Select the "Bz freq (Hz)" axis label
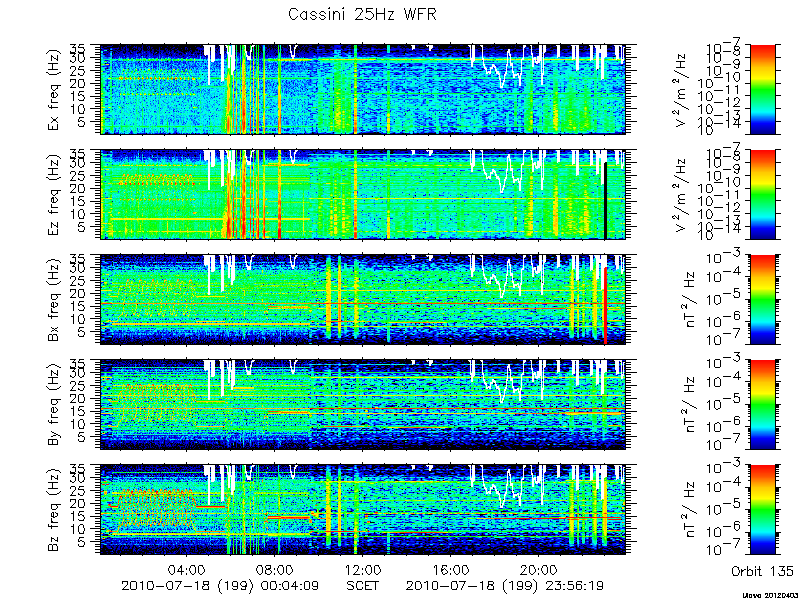800x600 pixels. [x=54, y=510]
